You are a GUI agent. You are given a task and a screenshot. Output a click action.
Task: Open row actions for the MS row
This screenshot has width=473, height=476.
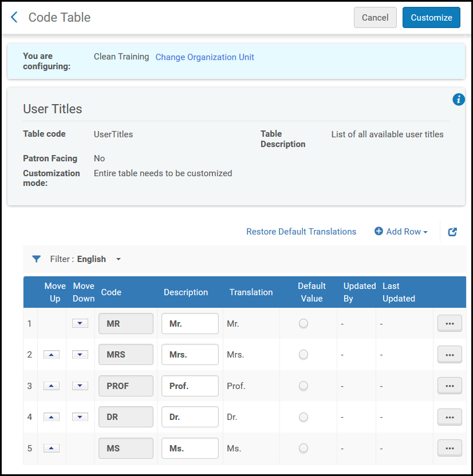[450, 448]
